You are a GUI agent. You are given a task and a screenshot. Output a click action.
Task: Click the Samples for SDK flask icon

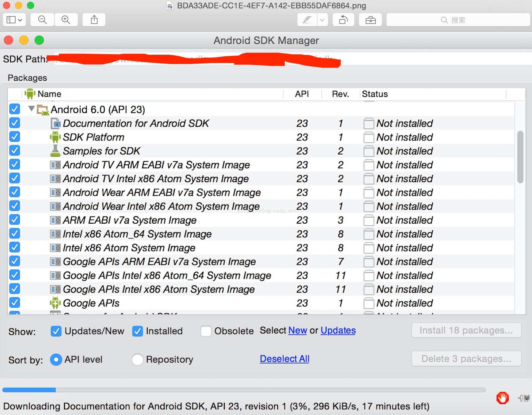click(55, 151)
